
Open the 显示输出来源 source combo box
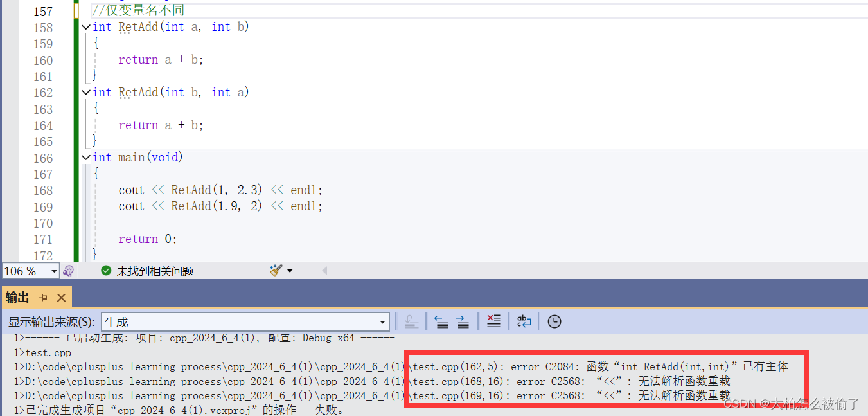pyautogui.click(x=245, y=322)
